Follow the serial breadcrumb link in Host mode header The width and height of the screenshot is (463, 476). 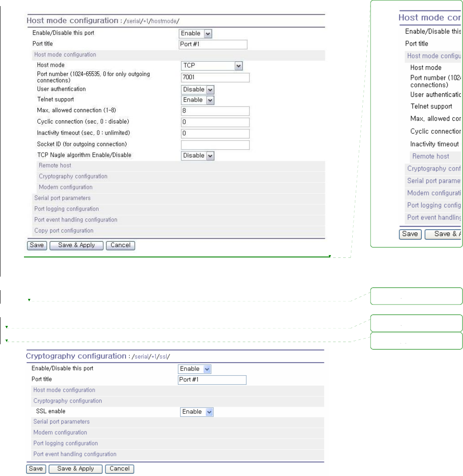[x=133, y=21]
